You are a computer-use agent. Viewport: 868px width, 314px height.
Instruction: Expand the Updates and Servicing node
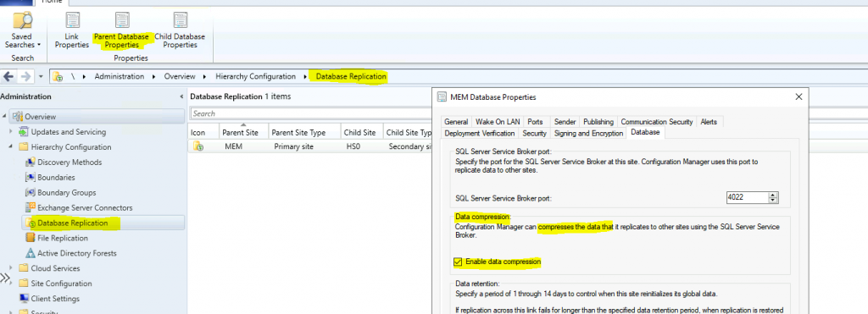tap(11, 132)
